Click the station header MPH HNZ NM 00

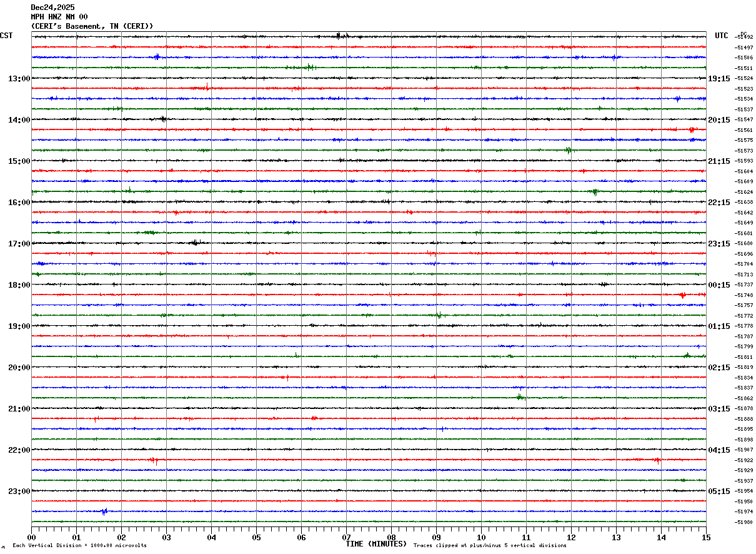click(59, 17)
